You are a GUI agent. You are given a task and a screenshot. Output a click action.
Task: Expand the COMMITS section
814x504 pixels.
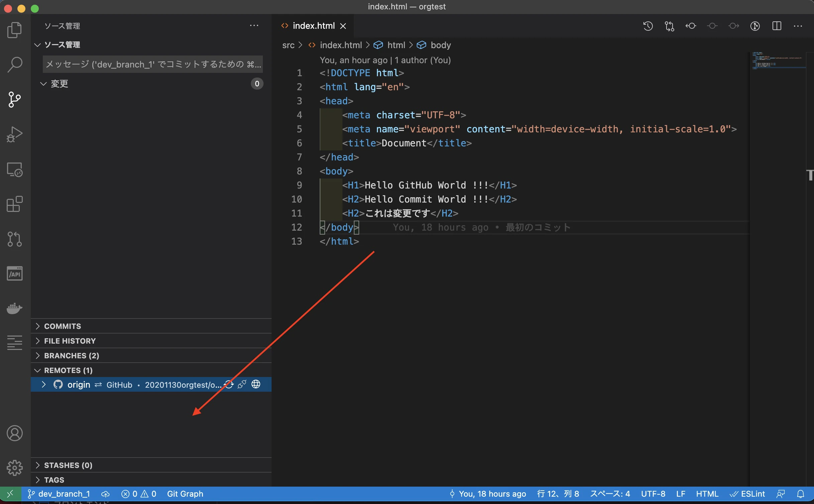click(151, 326)
